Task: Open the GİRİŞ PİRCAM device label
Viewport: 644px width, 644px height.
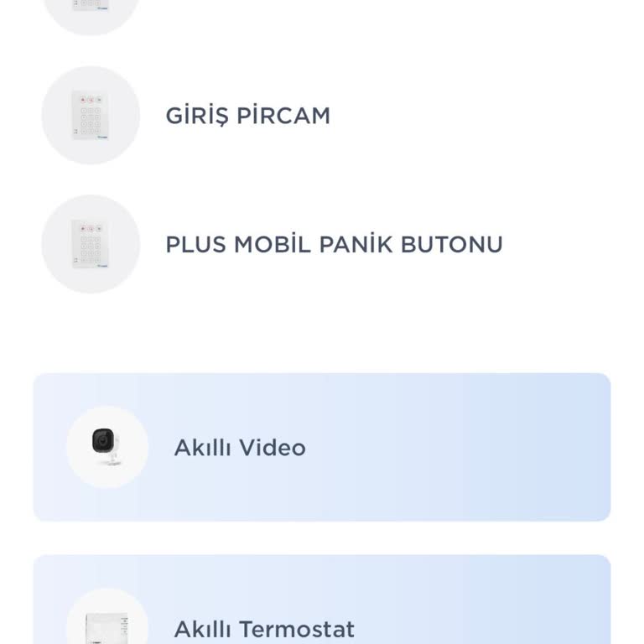Action: pyautogui.click(x=247, y=116)
